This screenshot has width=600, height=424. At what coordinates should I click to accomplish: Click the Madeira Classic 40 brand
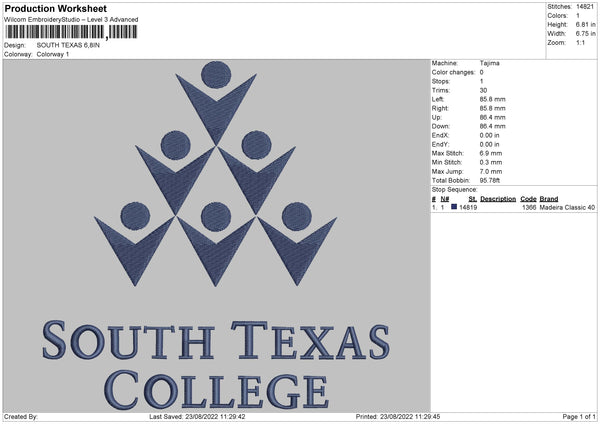[x=567, y=207]
